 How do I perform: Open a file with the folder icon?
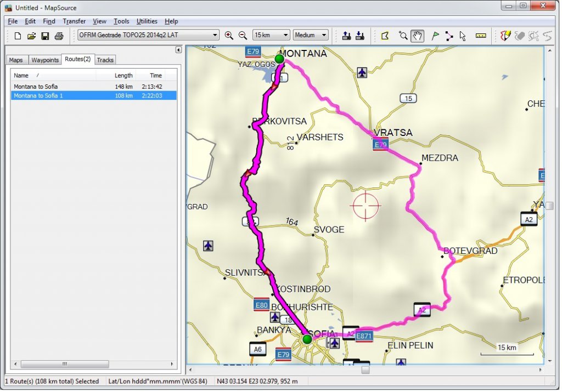31,36
